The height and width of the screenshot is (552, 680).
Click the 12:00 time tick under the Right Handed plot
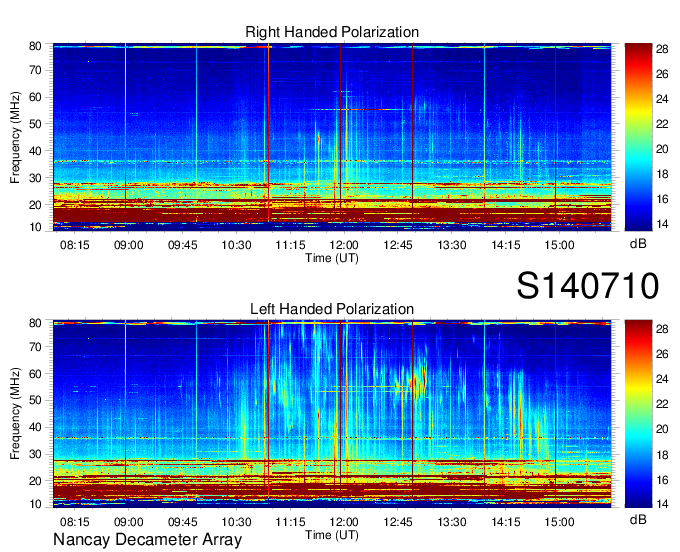click(x=344, y=245)
